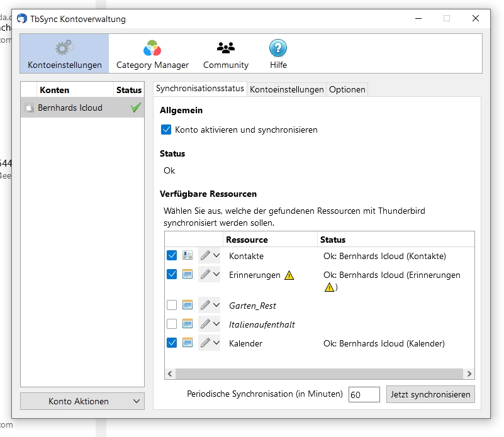
Task: Click status text Ok: Bernhards Icloud (Kalender)
Action: tap(384, 343)
